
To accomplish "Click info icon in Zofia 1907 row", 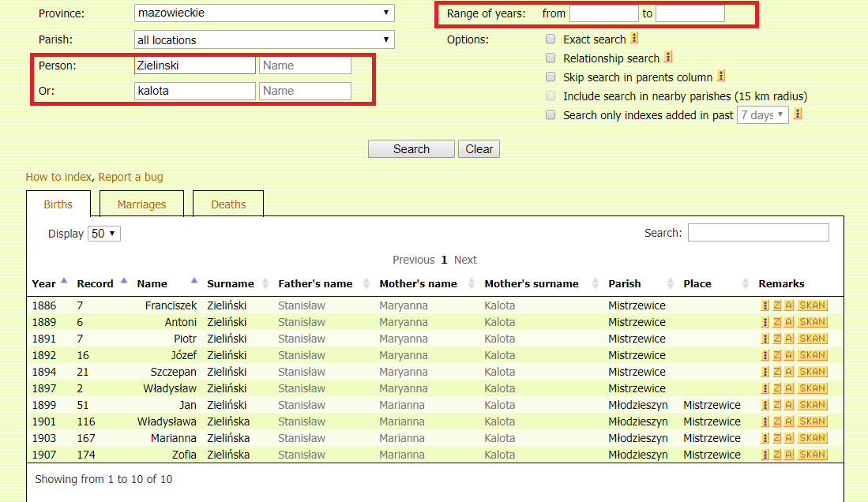I will [x=765, y=455].
